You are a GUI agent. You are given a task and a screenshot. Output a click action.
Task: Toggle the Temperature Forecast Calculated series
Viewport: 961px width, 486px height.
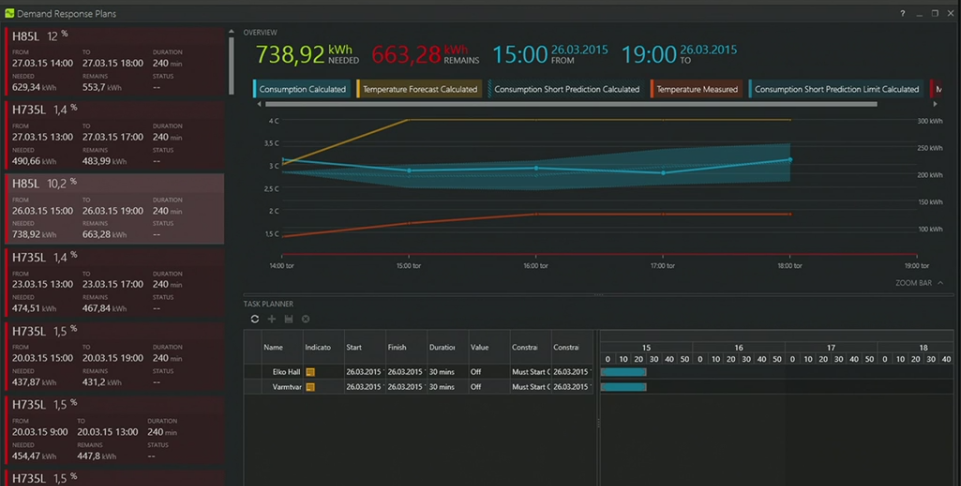419,89
